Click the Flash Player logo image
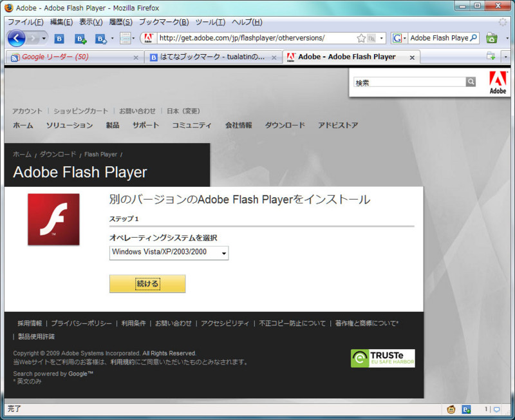 [x=53, y=219]
